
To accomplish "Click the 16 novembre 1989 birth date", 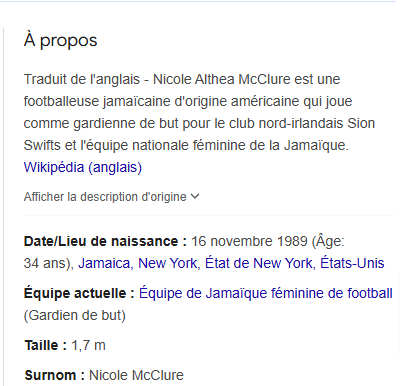I will (x=249, y=241).
